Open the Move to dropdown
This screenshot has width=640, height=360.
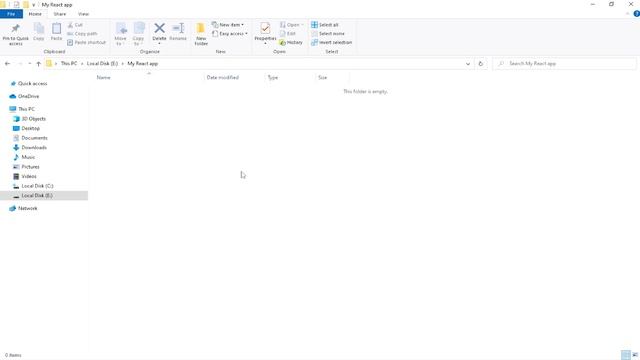point(120,34)
